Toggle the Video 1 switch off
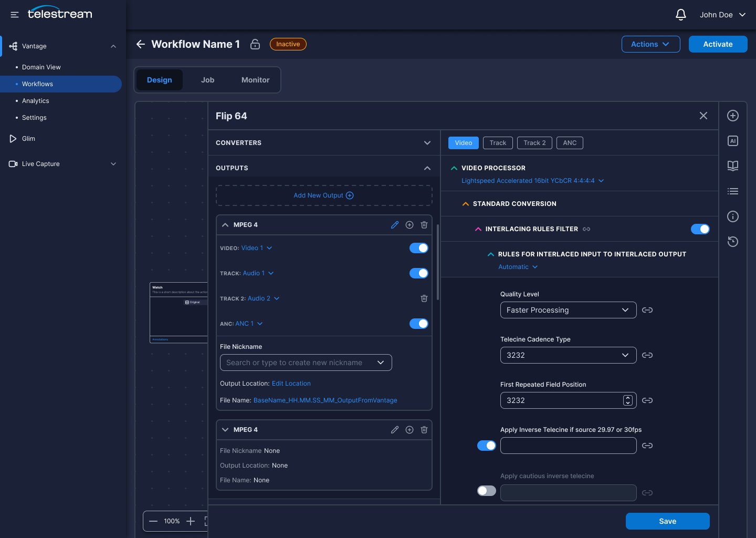Screen dimensions: 756x538 pyautogui.click(x=419, y=248)
